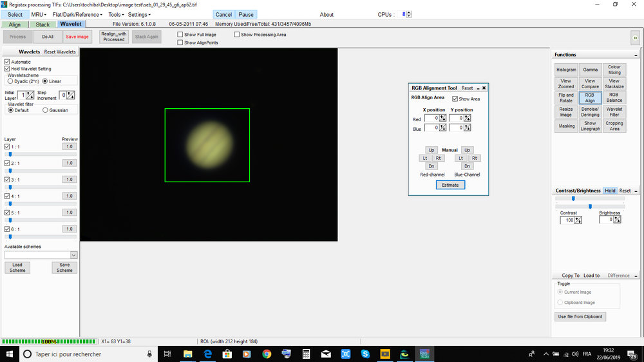This screenshot has height=362, width=644.
Task: Uncheck Show Area in RGB Align tool
Action: pos(455,99)
